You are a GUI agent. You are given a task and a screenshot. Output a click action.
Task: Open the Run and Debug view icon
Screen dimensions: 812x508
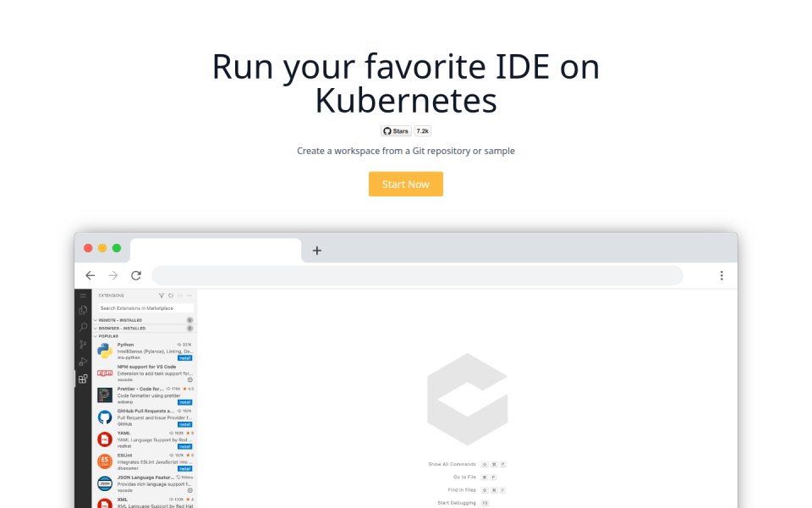[83, 362]
